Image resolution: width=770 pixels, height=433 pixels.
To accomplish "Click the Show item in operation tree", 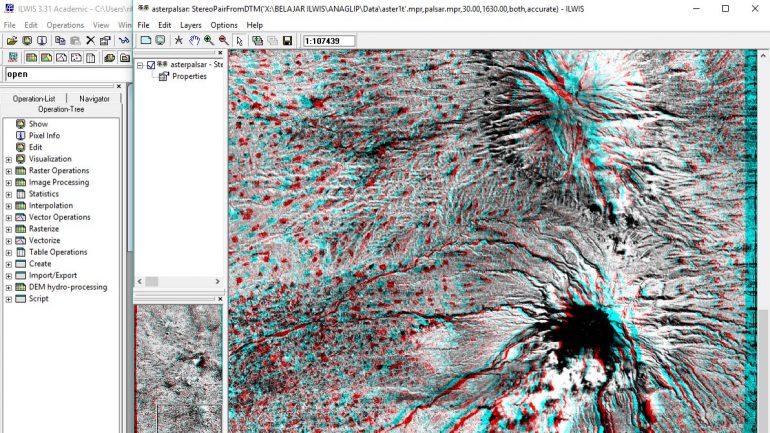I will pos(38,124).
